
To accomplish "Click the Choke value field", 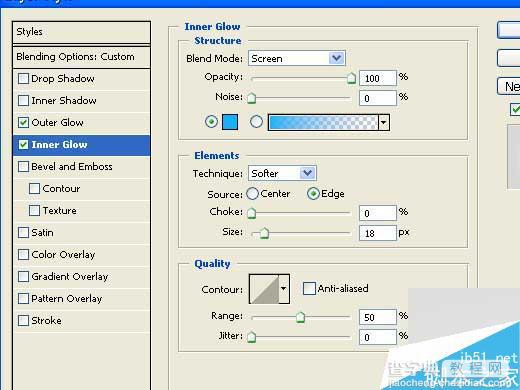I will coord(378,213).
